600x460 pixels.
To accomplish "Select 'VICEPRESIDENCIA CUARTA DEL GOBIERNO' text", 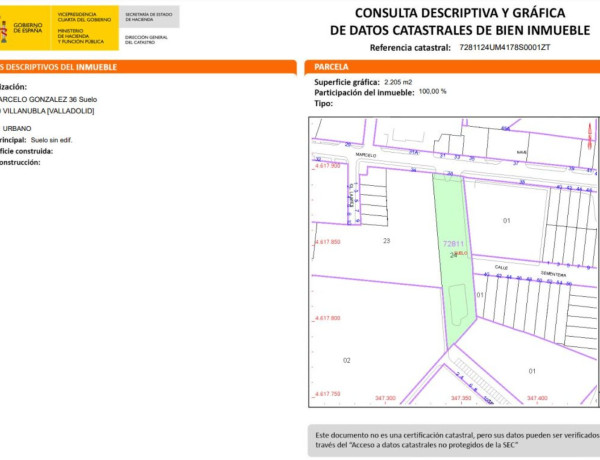I will 84,17.
